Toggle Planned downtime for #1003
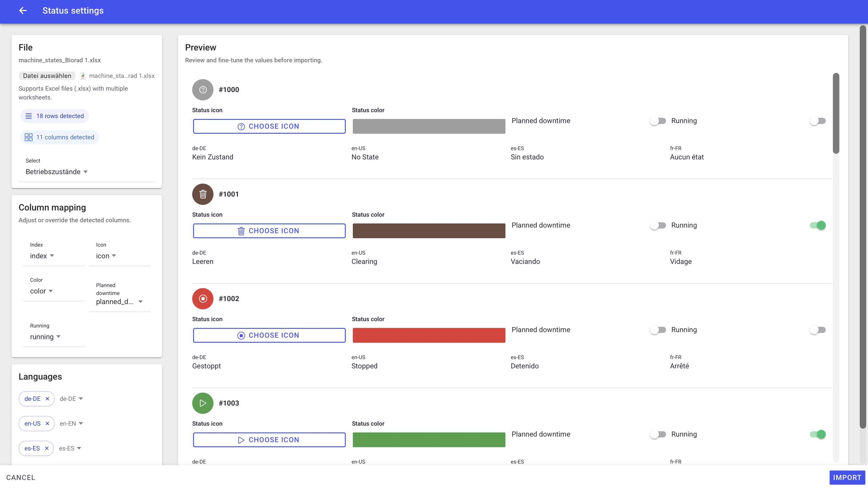This screenshot has width=868, height=490. 658,434
